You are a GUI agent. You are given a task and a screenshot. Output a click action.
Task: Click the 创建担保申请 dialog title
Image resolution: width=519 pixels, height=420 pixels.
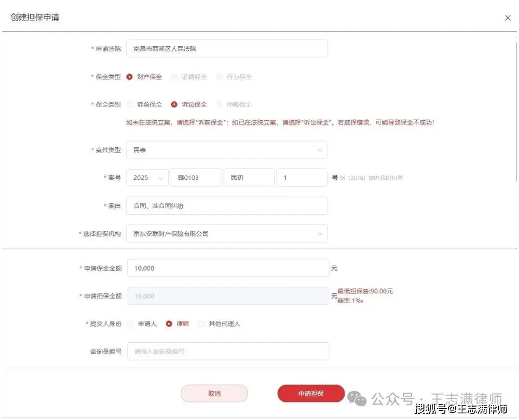[35, 17]
